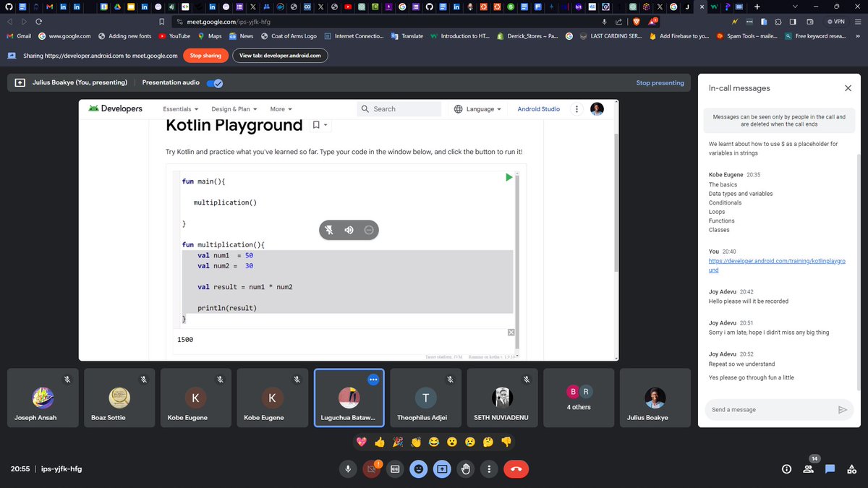Open the 4 others participants tile
This screenshot has width=868, height=488.
(579, 398)
